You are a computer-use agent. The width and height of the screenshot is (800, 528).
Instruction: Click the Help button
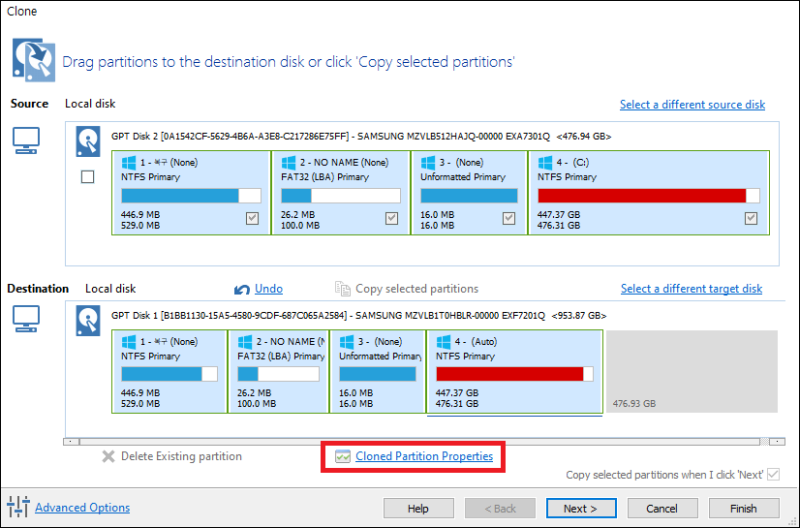click(x=418, y=509)
